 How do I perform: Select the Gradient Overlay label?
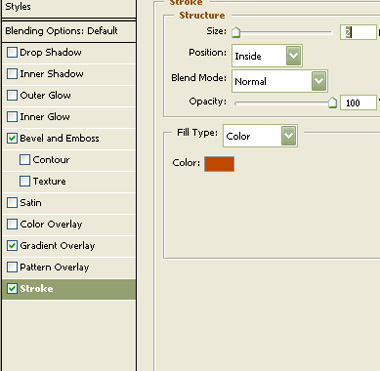58,246
